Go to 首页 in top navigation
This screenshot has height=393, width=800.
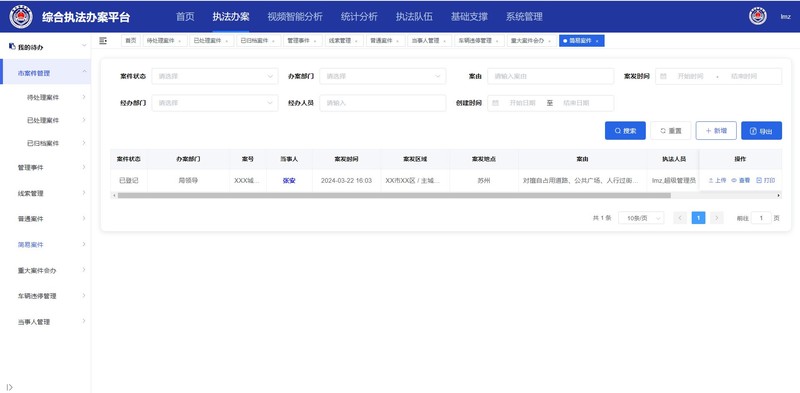tap(185, 16)
